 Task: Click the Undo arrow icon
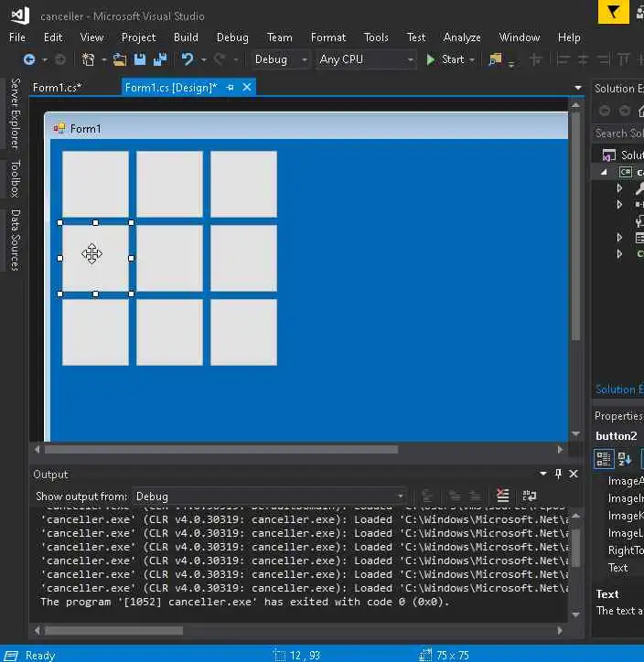[x=188, y=59]
